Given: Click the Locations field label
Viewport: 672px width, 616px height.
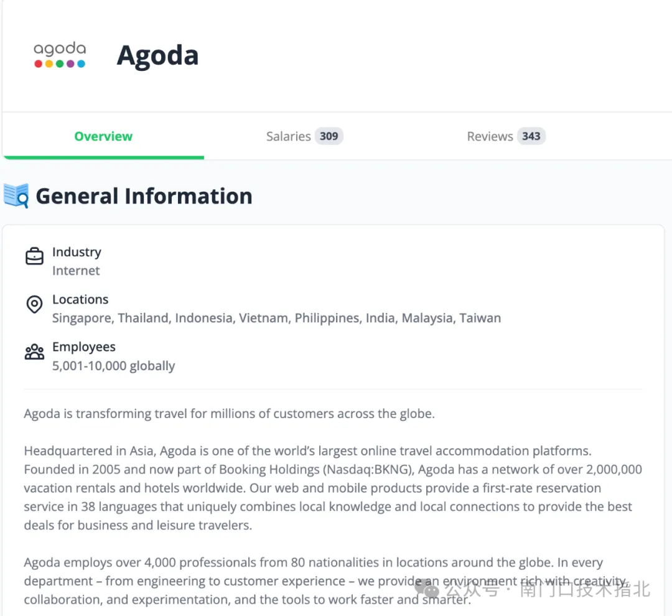Looking at the screenshot, I should 80,299.
